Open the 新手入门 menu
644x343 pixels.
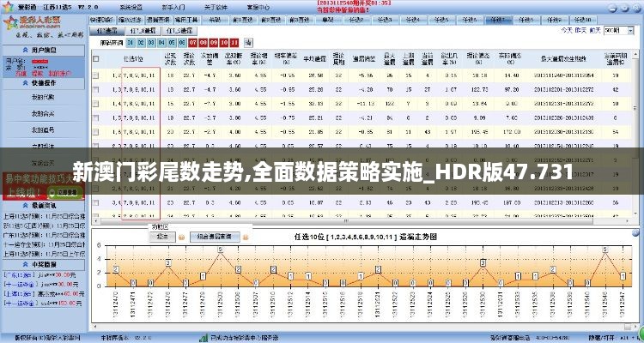coord(173,8)
